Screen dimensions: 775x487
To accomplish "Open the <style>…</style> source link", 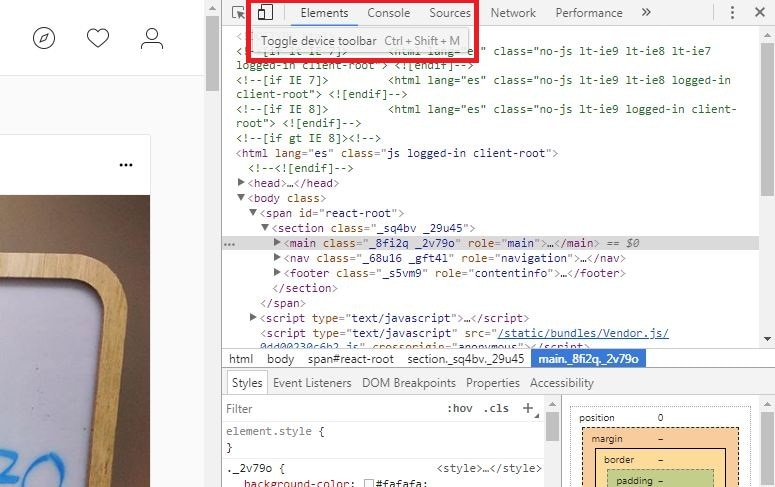I will (x=489, y=468).
